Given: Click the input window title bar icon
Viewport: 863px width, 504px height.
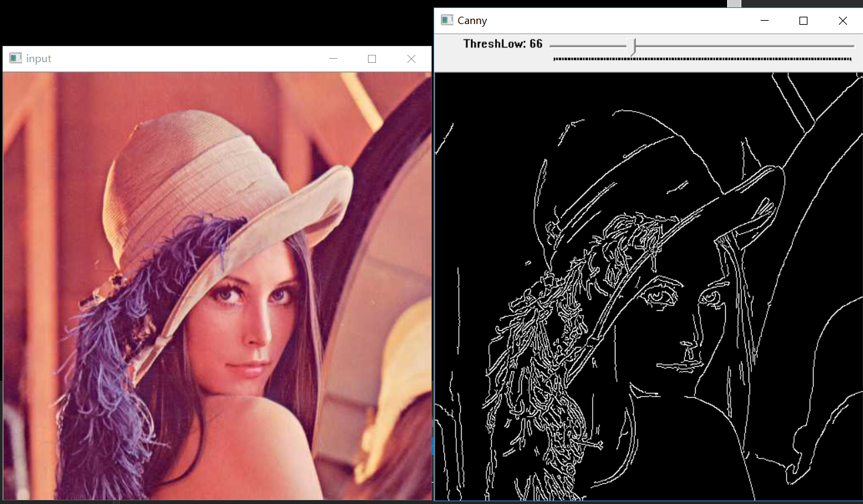Looking at the screenshot, I should tap(15, 59).
